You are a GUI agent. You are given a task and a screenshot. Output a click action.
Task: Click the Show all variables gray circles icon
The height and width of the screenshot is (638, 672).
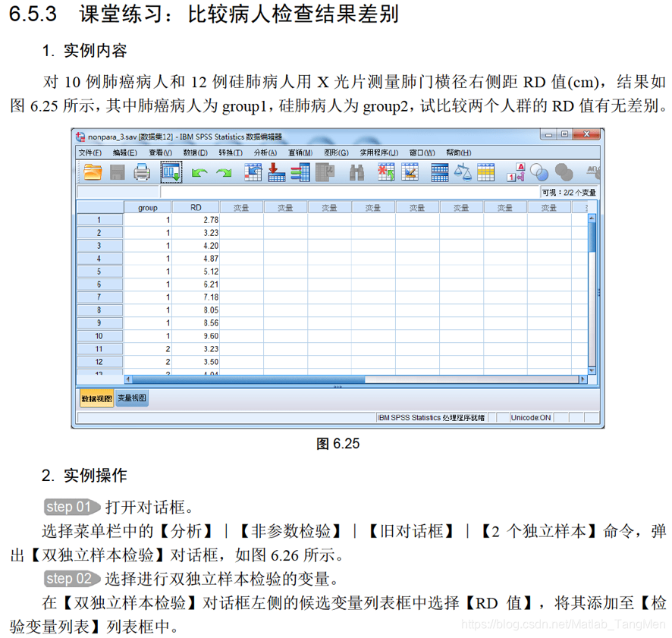[564, 172]
